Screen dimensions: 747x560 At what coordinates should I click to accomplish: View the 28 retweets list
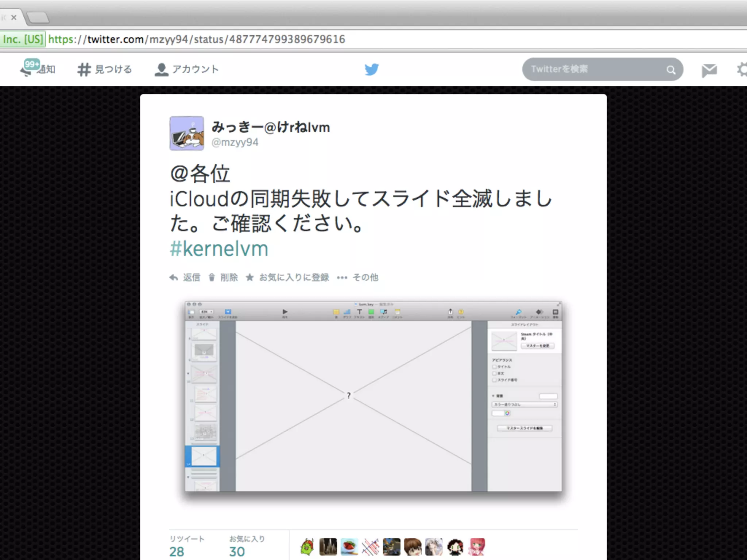[177, 551]
